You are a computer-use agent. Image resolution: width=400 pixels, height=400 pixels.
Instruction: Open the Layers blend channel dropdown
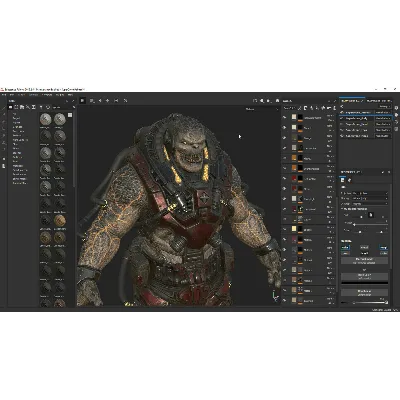click(289, 108)
